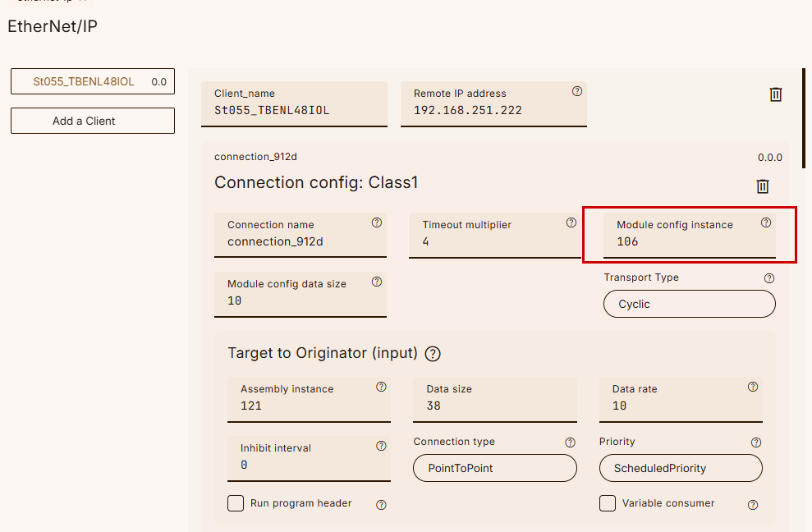Image resolution: width=812 pixels, height=532 pixels.
Task: Click the Add a Client button
Action: point(92,121)
